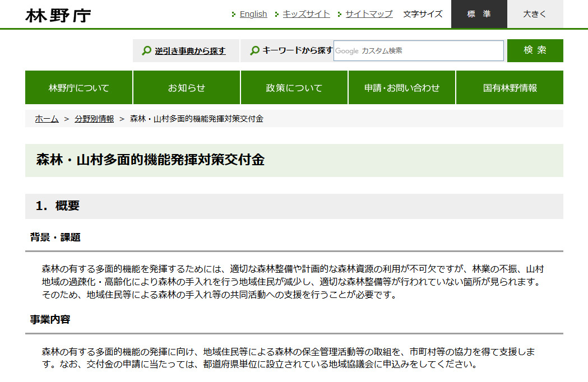588x382 pixels.
Task: Click the magnifier icon beside キーワードから探す
Action: point(254,51)
